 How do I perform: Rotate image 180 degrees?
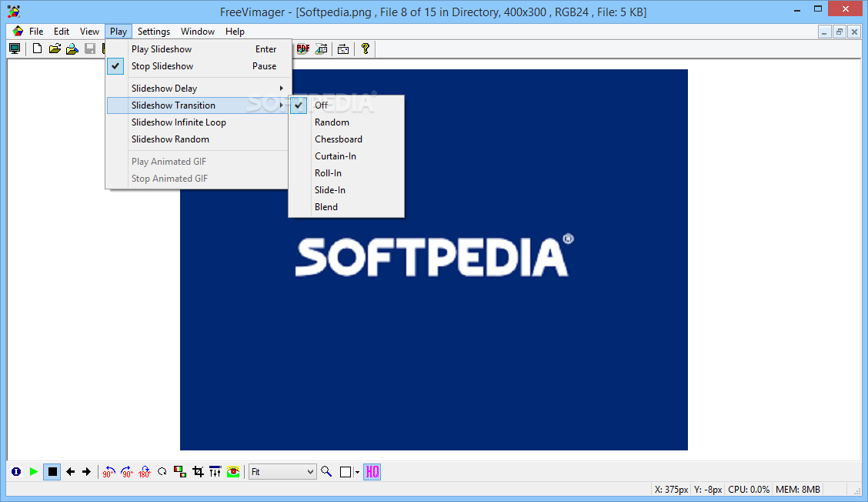click(145, 471)
